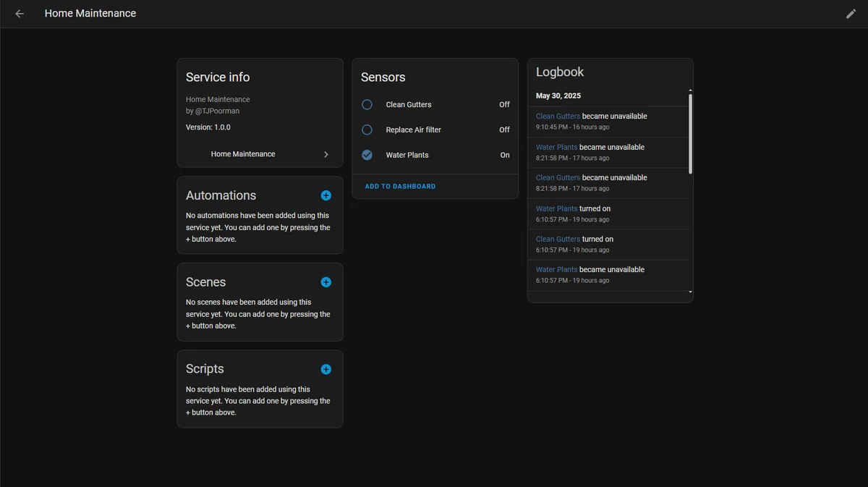Click the Logbook scrollbar thumb
The image size is (868, 487).
(690, 134)
